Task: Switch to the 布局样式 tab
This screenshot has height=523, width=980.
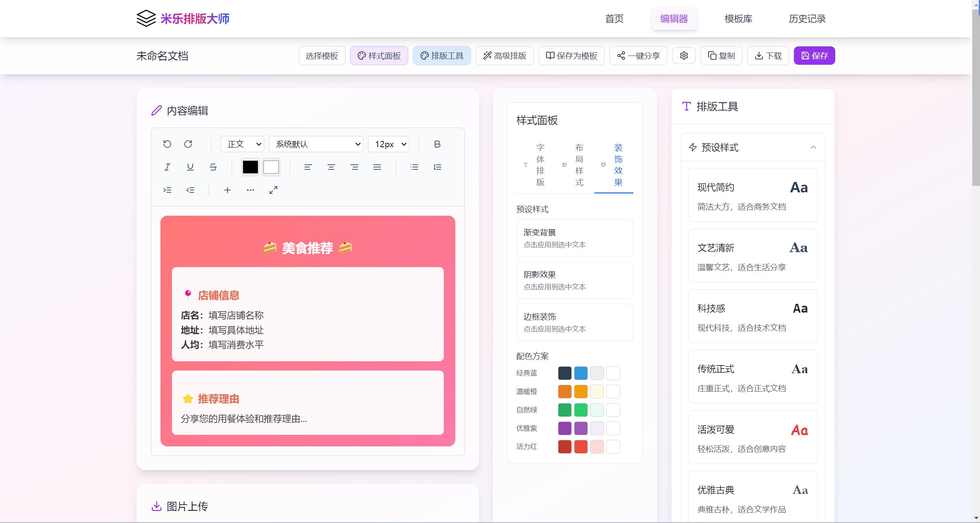Action: tap(574, 165)
